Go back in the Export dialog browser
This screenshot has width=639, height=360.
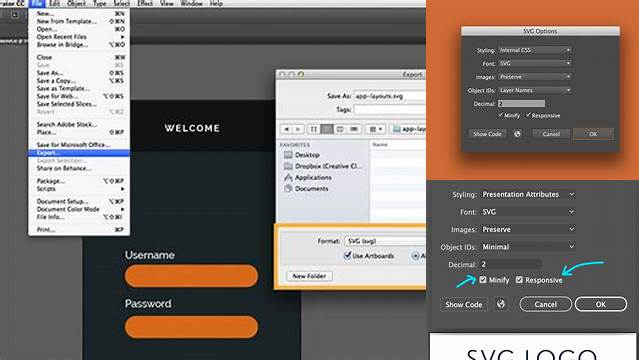coord(286,129)
